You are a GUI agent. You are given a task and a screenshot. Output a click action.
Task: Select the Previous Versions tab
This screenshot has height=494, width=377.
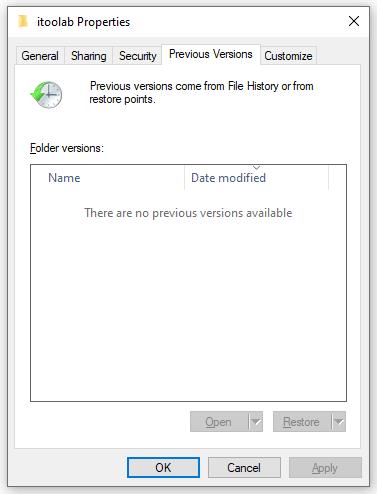tap(211, 54)
